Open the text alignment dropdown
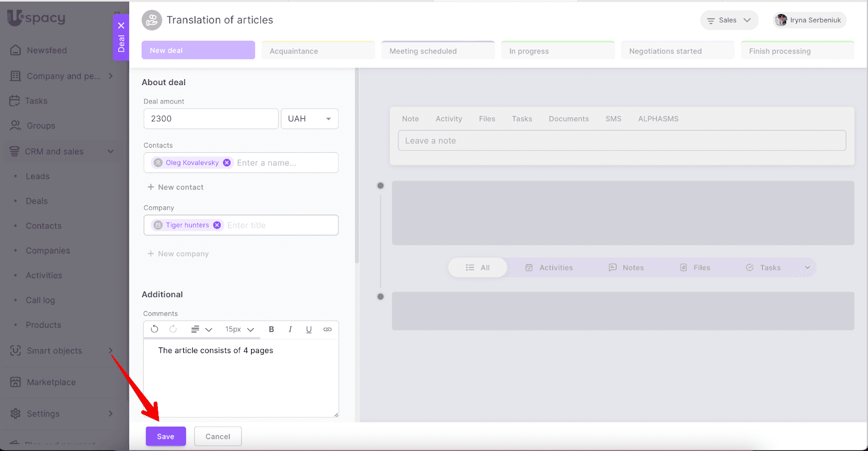Viewport: 868px width, 451px height. coord(201,329)
